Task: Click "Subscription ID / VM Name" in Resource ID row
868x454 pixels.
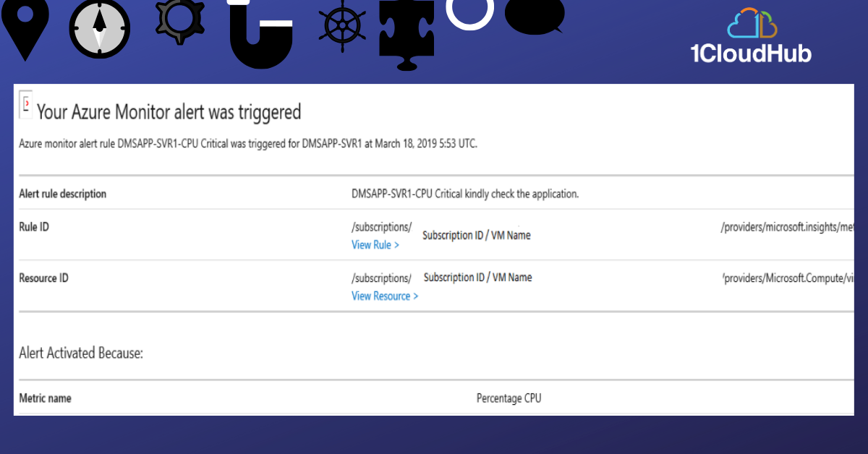Action: 477,278
